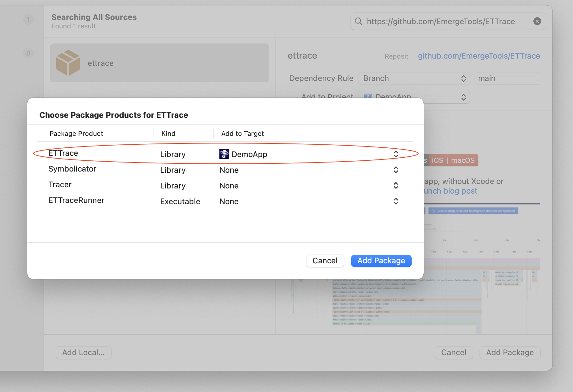
Task: Select the ETTrace package product name
Action: [x=63, y=153]
